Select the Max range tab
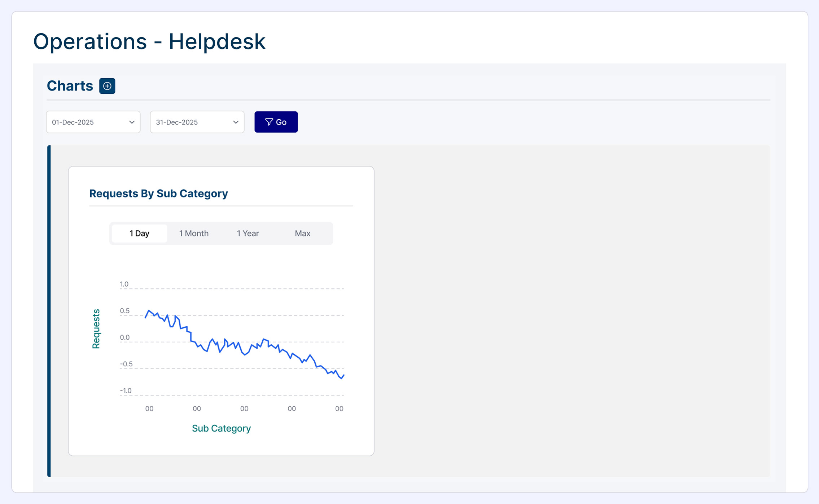The height and width of the screenshot is (504, 819). 302,233
